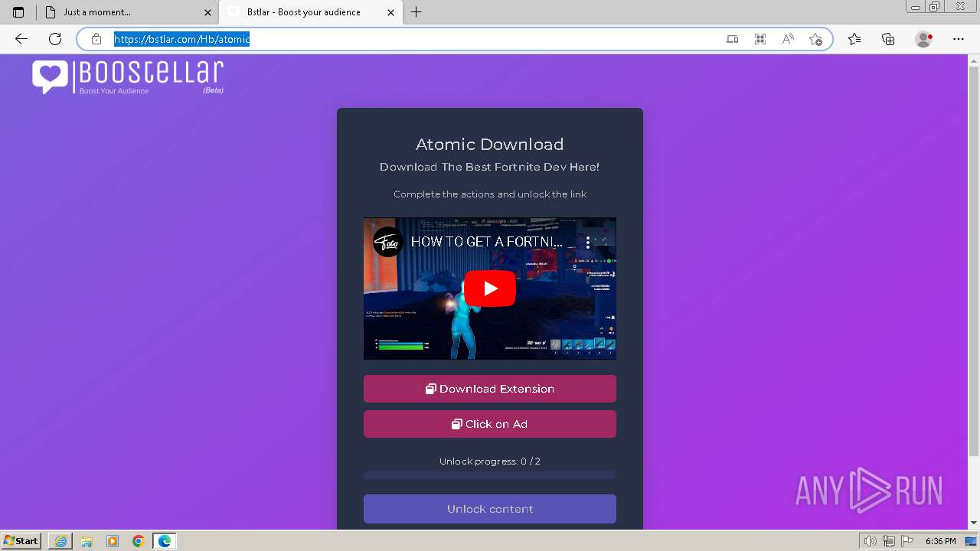Open media player taskbar icon

[113, 541]
